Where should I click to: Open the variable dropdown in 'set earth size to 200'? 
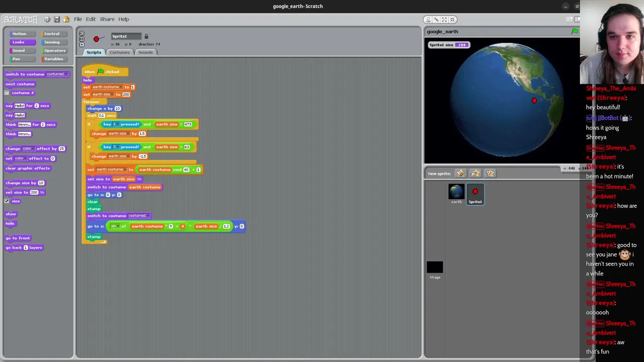click(x=103, y=95)
